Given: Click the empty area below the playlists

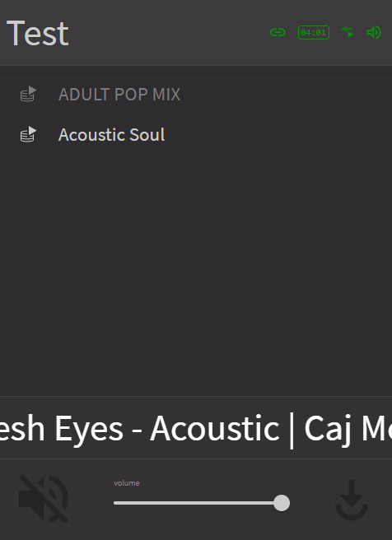Looking at the screenshot, I should pyautogui.click(x=196, y=274).
